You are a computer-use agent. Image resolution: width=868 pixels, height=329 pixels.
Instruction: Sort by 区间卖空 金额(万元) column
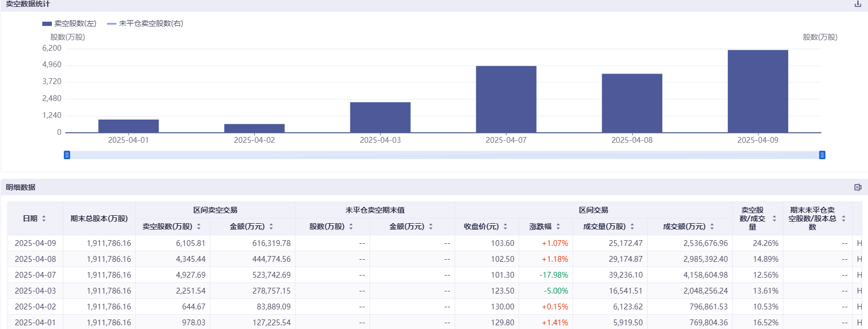click(271, 226)
